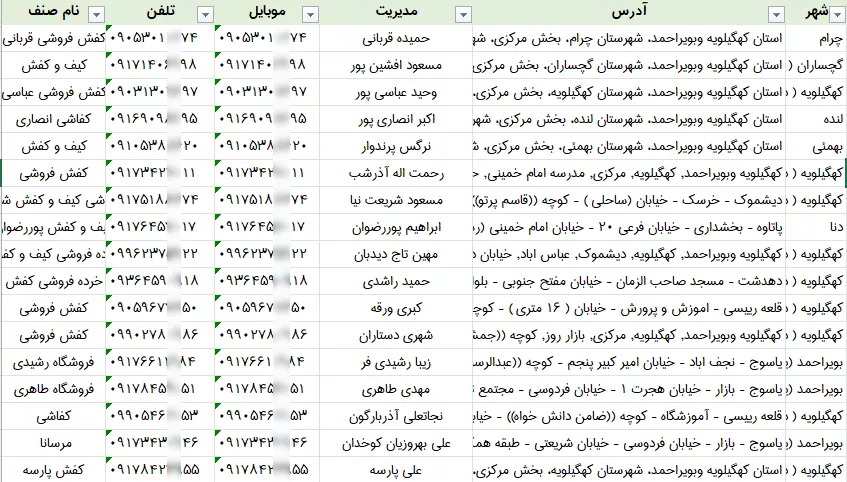Select the دنا cell in شهر column
Screen dimensions: 847x482
click(x=816, y=227)
